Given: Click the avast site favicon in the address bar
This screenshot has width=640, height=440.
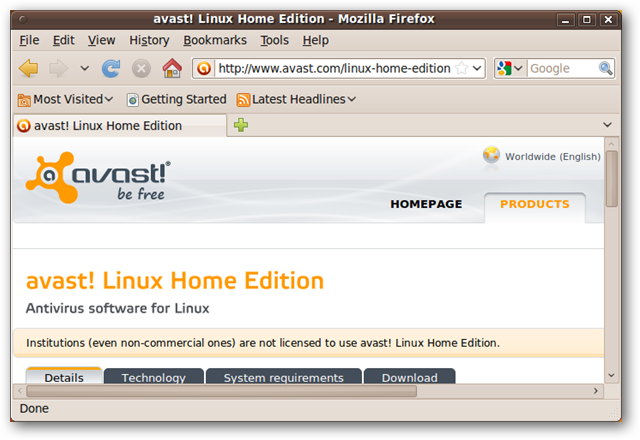Looking at the screenshot, I should (x=204, y=68).
